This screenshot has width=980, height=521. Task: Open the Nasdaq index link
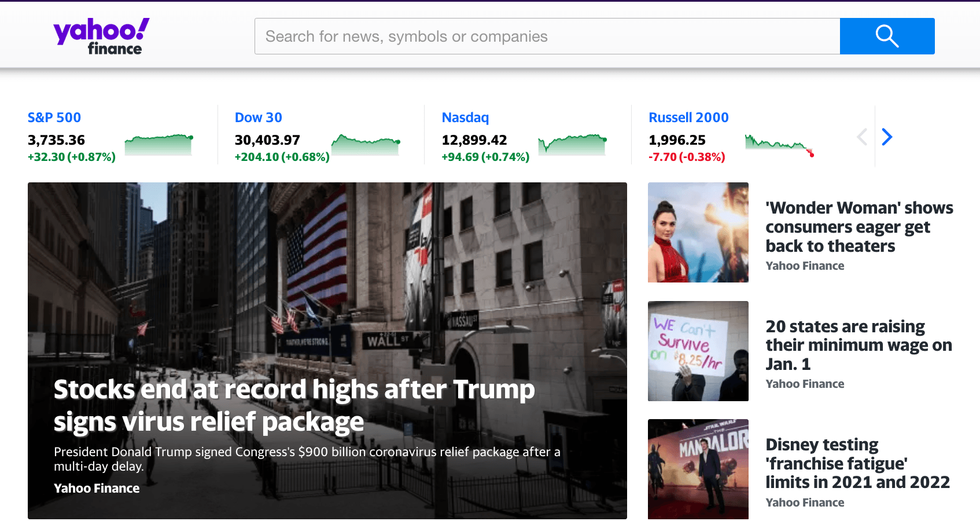point(465,118)
